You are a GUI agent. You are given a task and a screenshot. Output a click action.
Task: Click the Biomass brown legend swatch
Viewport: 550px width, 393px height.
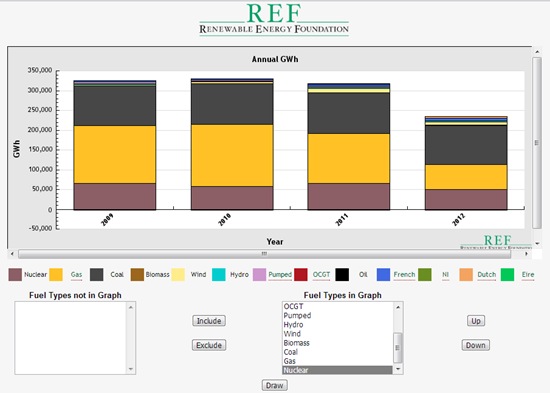pos(137,275)
